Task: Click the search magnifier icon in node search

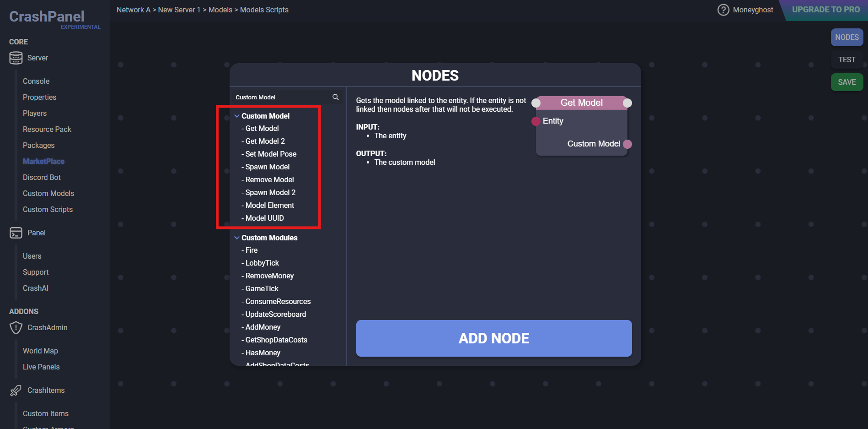Action: point(336,97)
